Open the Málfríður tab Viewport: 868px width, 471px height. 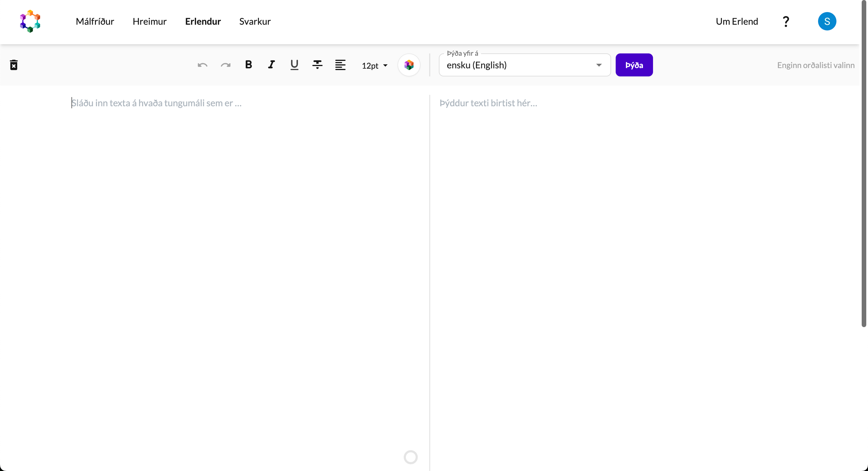pos(95,21)
